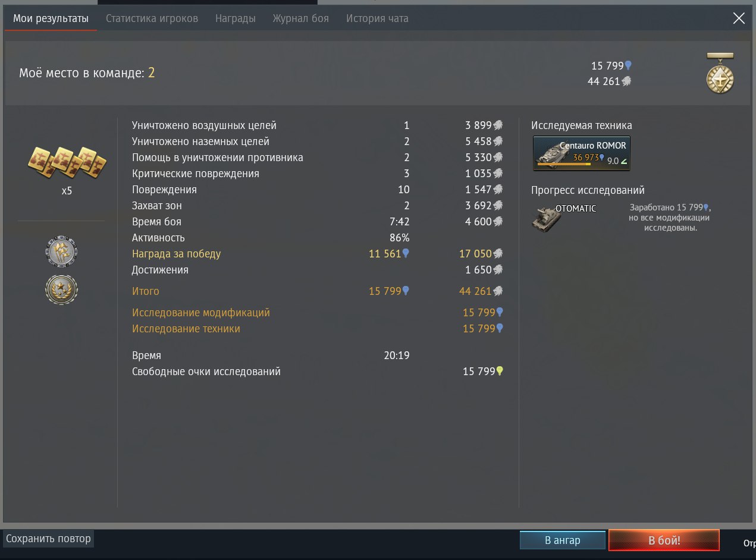Click the research points bulb beside 15 799 header
The image size is (756, 560).
point(628,66)
